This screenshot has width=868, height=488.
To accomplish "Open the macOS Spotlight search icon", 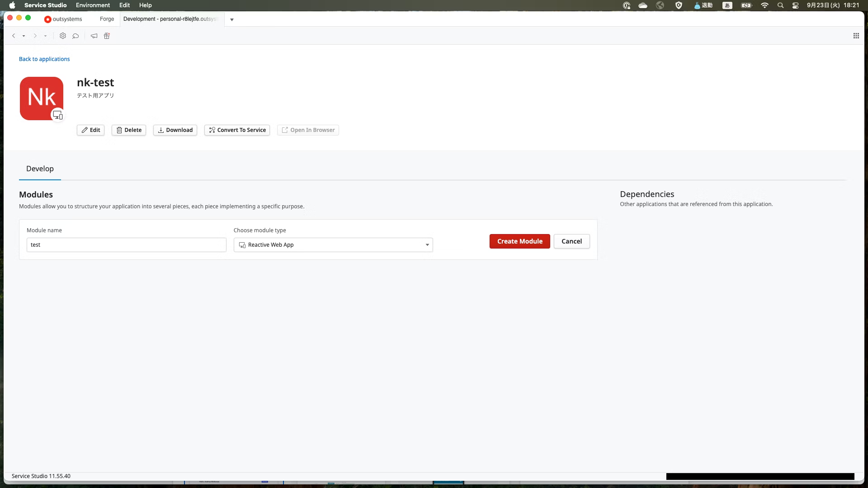I will point(780,5).
